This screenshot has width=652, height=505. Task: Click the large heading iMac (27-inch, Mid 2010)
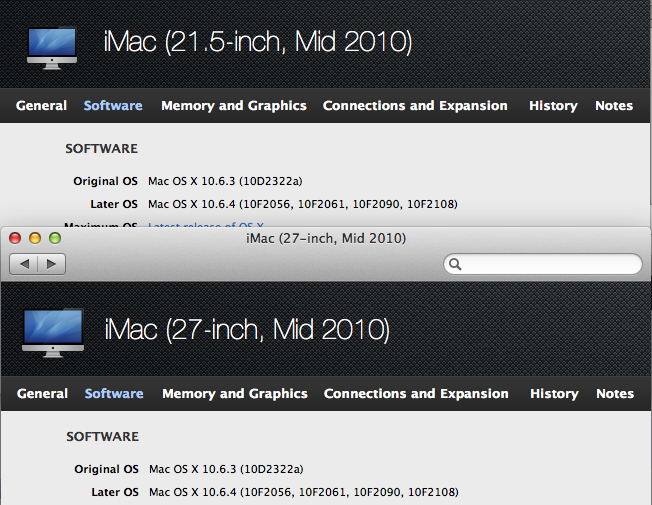click(x=247, y=329)
